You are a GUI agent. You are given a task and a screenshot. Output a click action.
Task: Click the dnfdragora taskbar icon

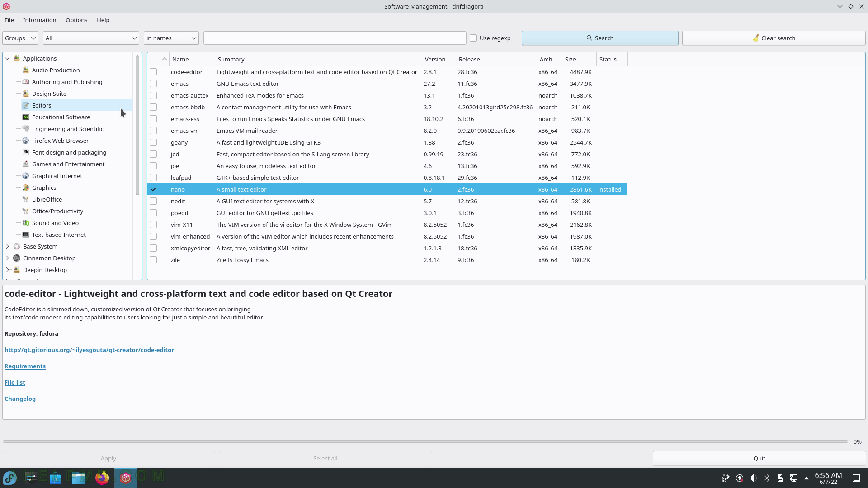(126, 478)
